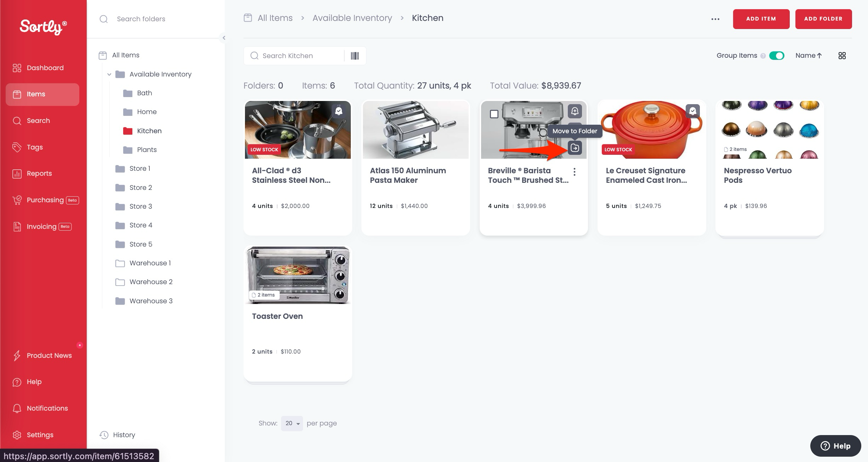Open the Store 2 folder
The height and width of the screenshot is (462, 868).
pyautogui.click(x=134, y=187)
